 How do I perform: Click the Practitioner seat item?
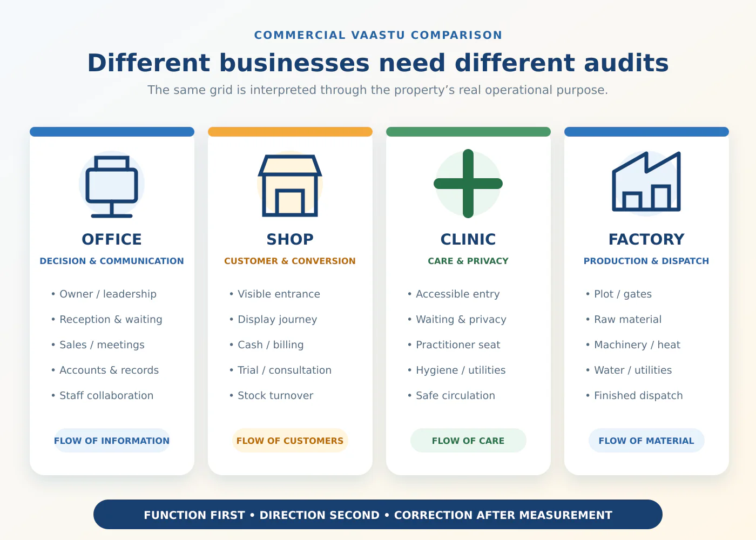[x=454, y=345]
